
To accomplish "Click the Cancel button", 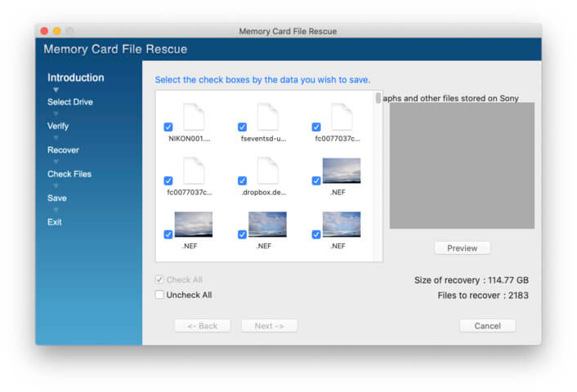I will (x=487, y=326).
